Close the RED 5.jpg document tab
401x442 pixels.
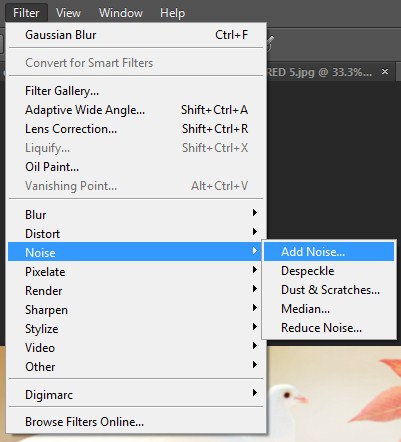coord(385,71)
